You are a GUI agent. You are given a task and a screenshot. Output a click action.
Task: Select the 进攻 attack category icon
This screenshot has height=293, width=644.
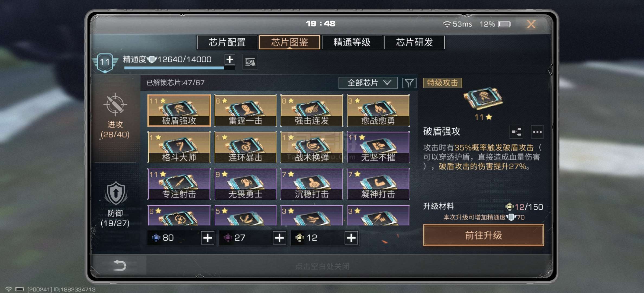point(115,104)
